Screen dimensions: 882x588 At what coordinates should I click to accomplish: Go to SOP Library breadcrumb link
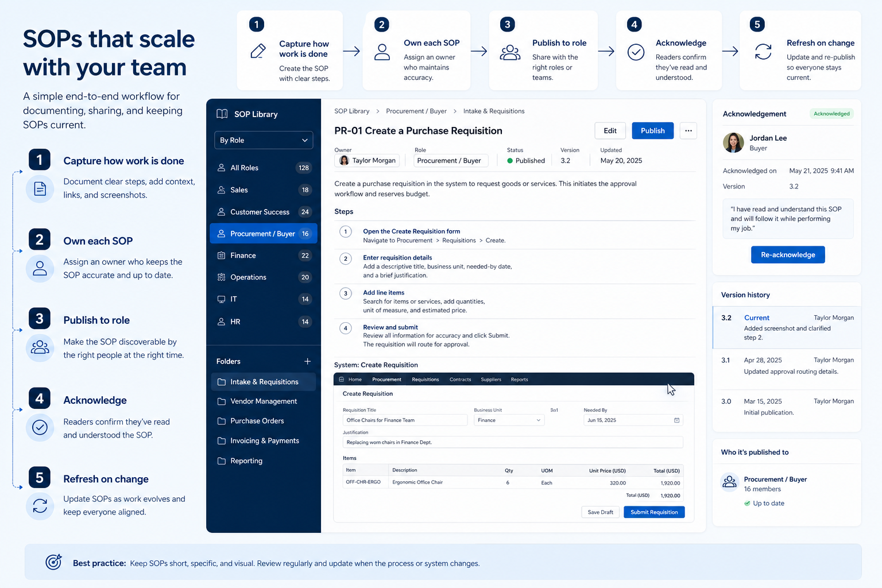(351, 111)
